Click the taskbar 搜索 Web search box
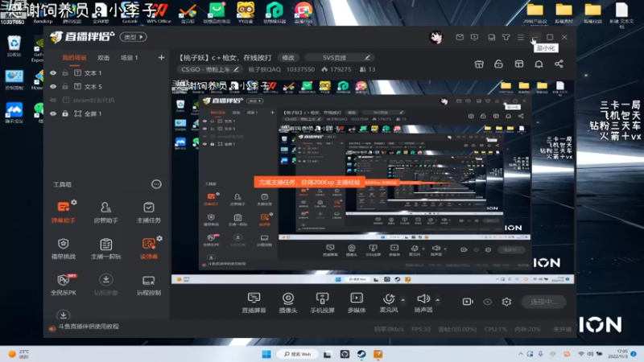 [x=297, y=354]
